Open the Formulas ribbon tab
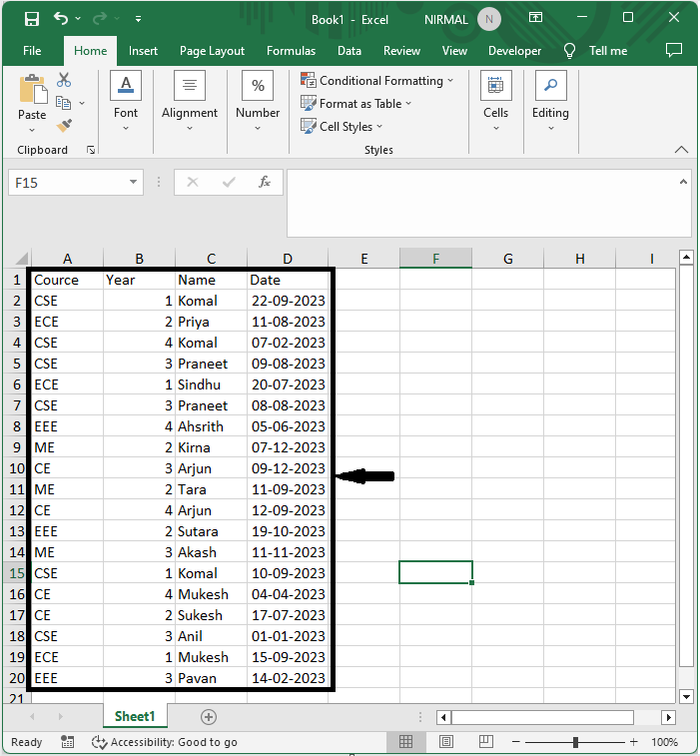This screenshot has height=756, width=700. coord(291,51)
